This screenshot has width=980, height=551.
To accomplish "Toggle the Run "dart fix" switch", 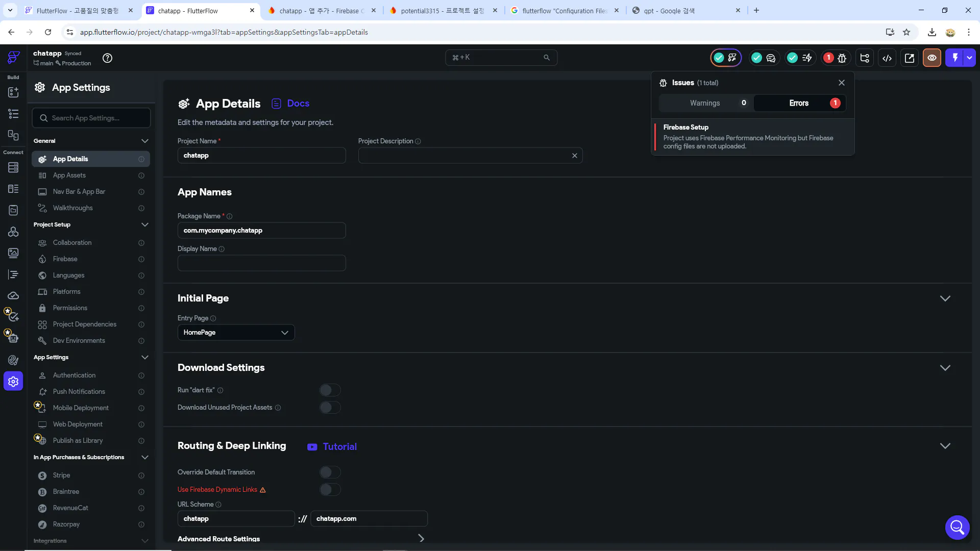I will click(x=330, y=390).
